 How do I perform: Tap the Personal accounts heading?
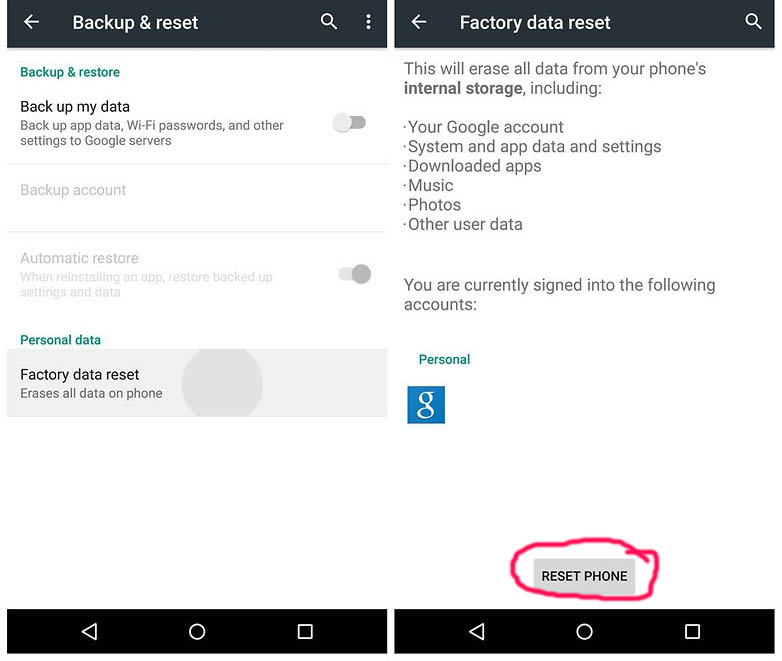(444, 359)
